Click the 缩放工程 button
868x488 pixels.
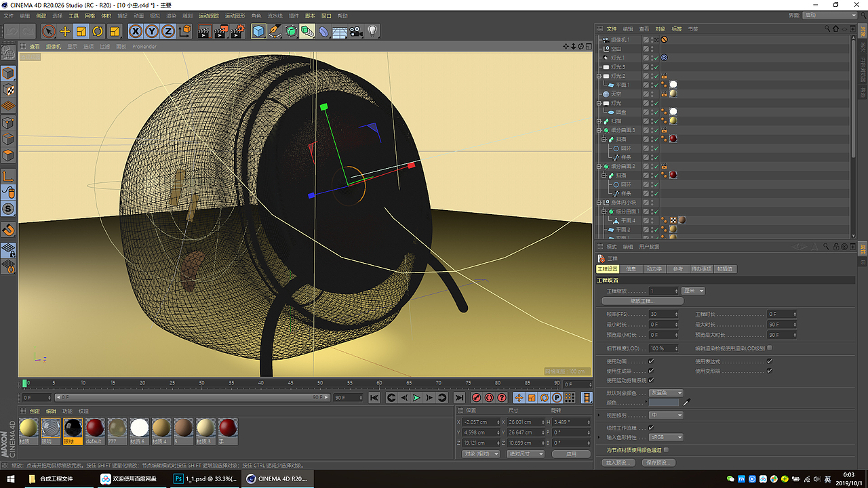pyautogui.click(x=642, y=301)
